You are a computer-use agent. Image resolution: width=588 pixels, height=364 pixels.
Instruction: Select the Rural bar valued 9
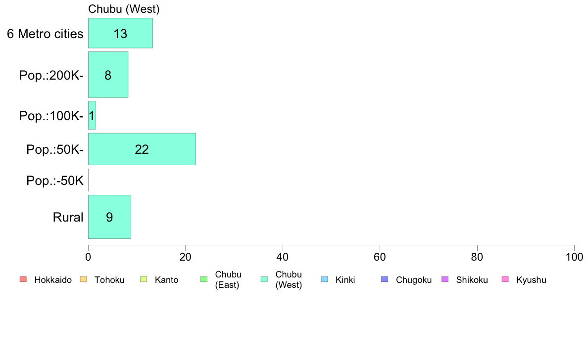pyautogui.click(x=109, y=217)
